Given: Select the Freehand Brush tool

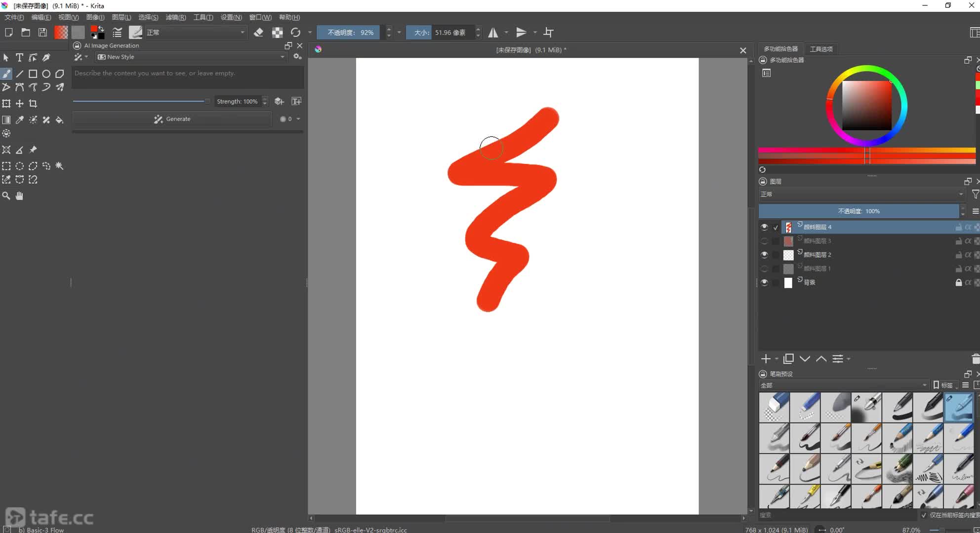Looking at the screenshot, I should tap(6, 74).
